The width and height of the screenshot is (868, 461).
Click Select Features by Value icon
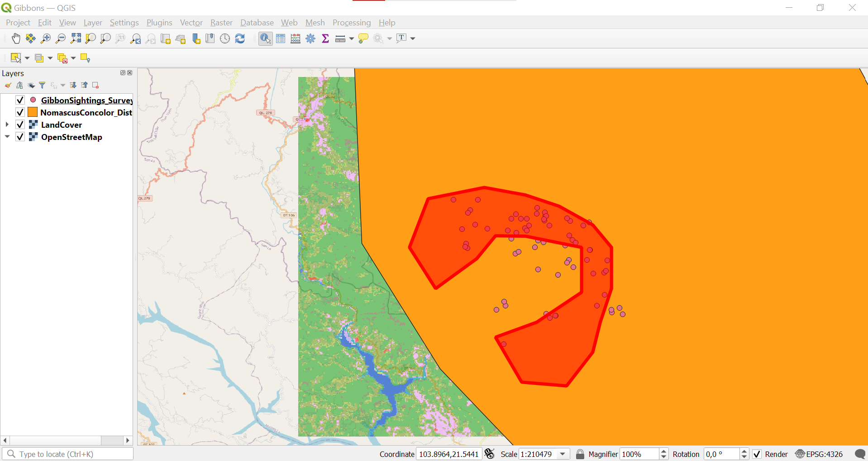pyautogui.click(x=39, y=58)
